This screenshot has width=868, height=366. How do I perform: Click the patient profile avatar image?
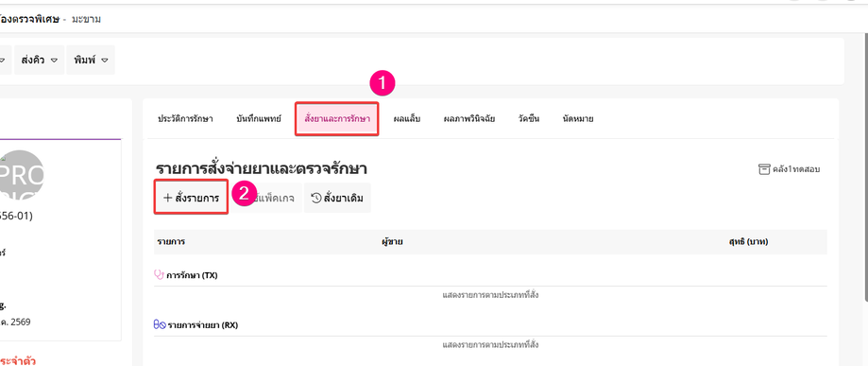tap(21, 175)
